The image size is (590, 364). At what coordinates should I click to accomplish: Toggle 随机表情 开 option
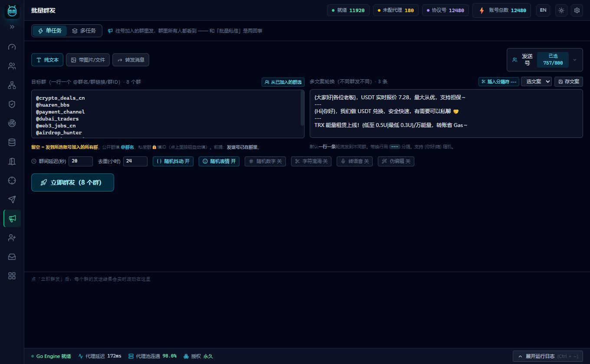point(219,161)
